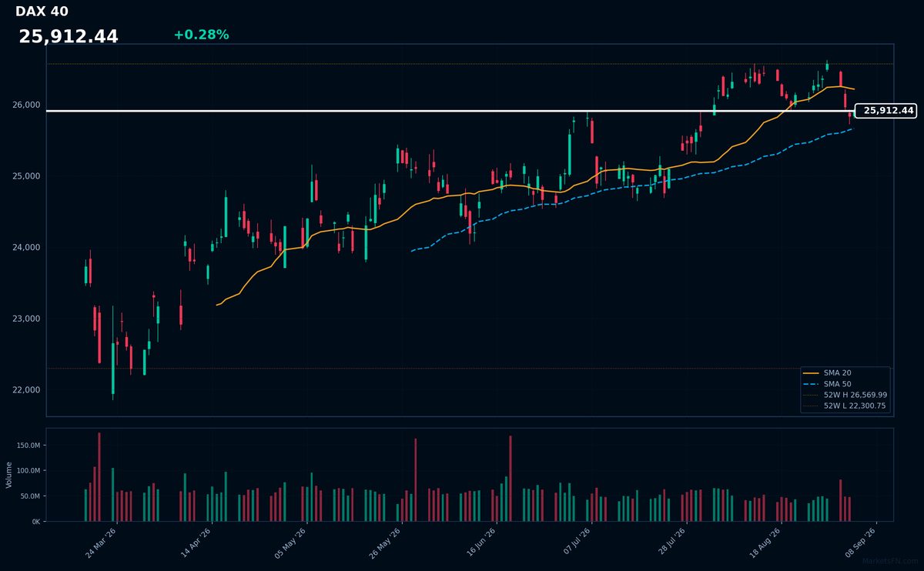The image size is (924, 571).
Task: Select the large price 25,912.44 in header
Action: (x=69, y=37)
